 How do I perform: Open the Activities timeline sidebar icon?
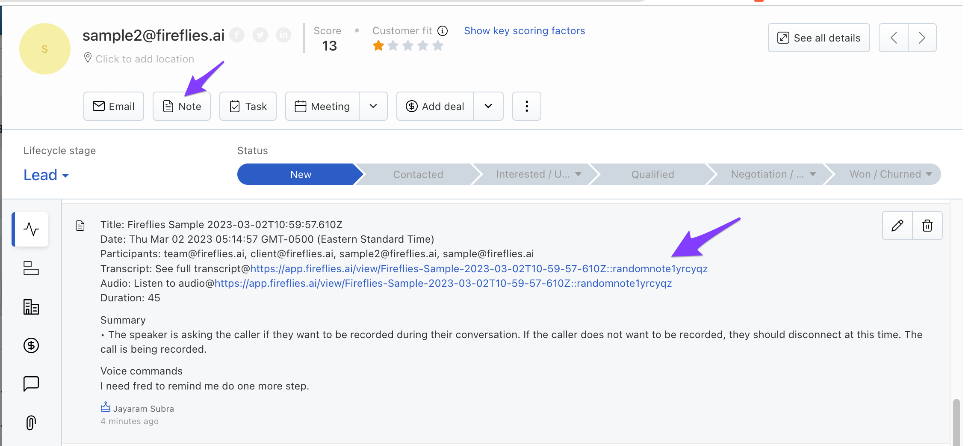(31, 229)
